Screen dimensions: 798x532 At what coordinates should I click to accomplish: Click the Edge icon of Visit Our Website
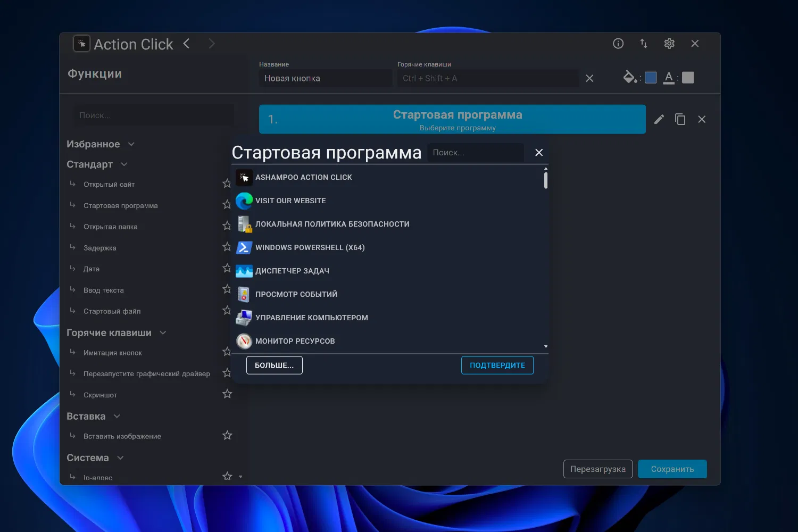point(244,201)
